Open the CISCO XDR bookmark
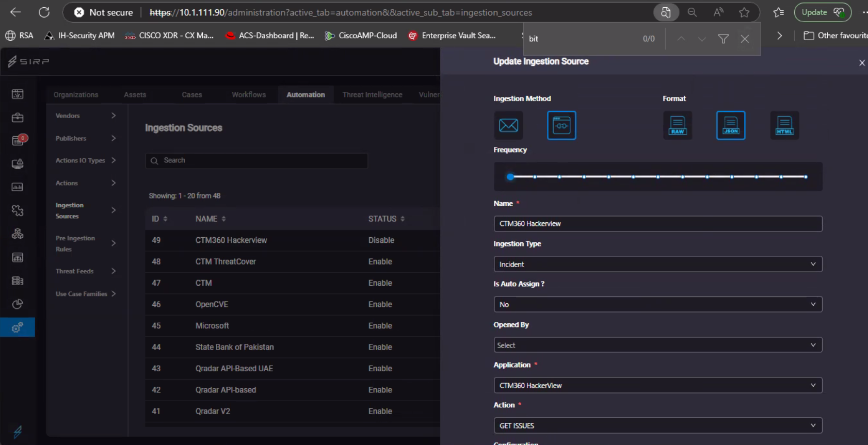Viewport: 868px width, 445px height. [x=169, y=36]
